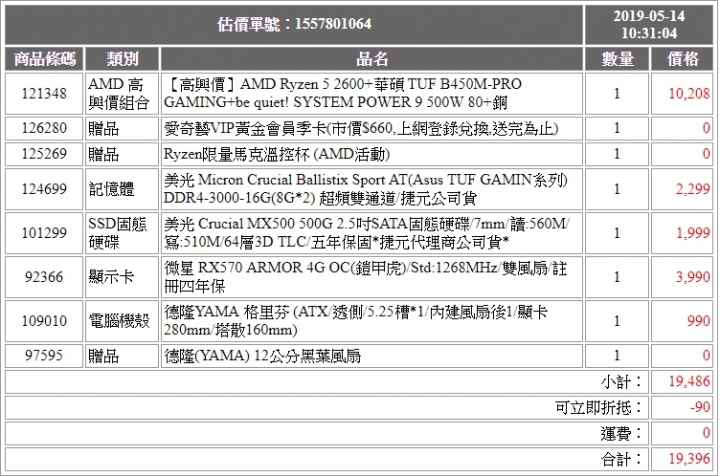Screen dimensions: 720x476
Task: Click the 愛奇藝VIP黃金會員季卡 item name
Action: [361, 129]
